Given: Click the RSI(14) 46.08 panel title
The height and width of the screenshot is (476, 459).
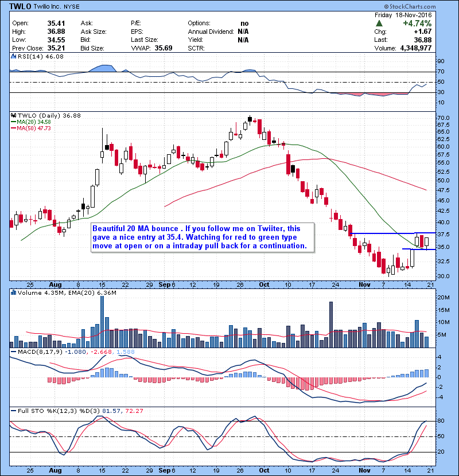Looking at the screenshot, I should tap(41, 56).
